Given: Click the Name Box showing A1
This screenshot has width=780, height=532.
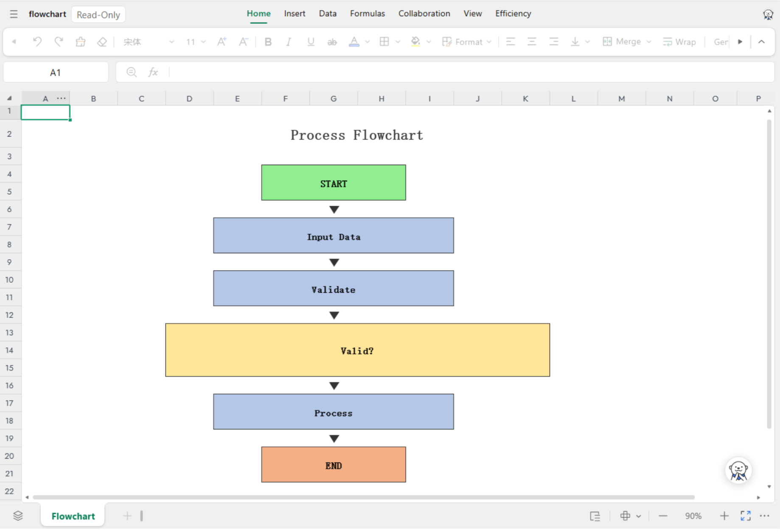Looking at the screenshot, I should [56, 73].
